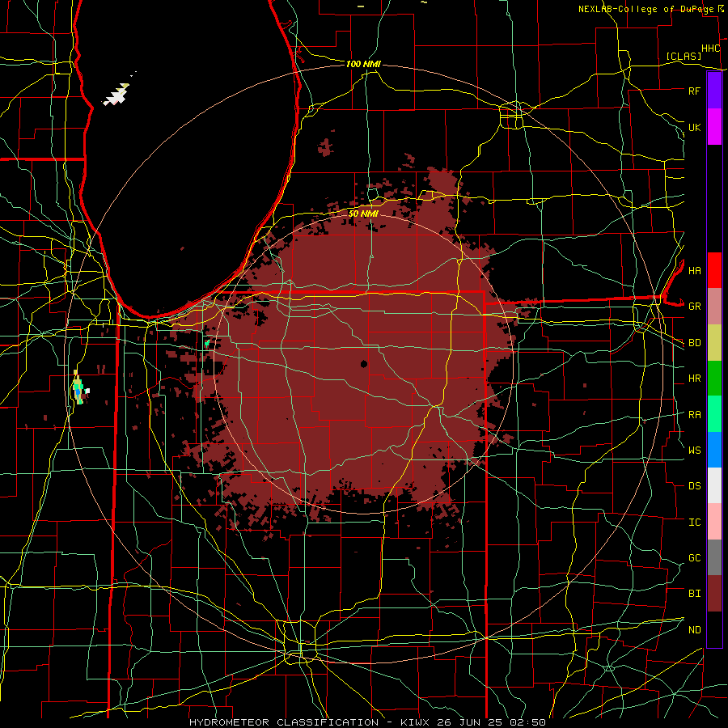Select the BI brown legend swatch

click(x=714, y=594)
